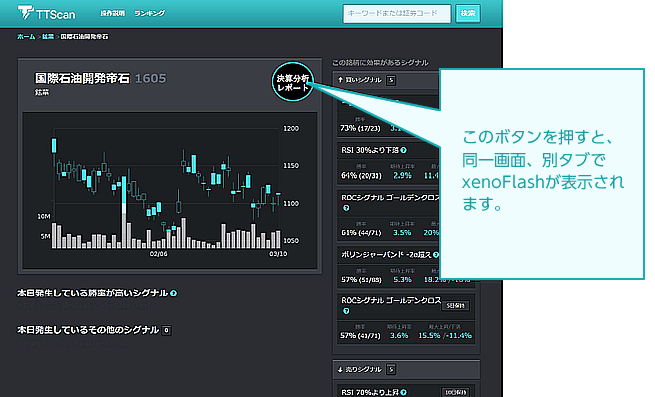Click the 検索 search button

point(468,13)
